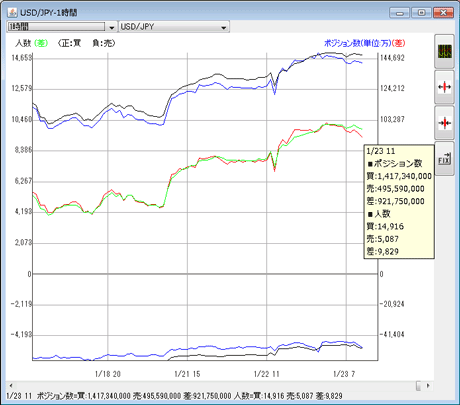This screenshot has height=405, width=460.
Task: Click 買:14,916 in the tooltip
Action: (385, 227)
